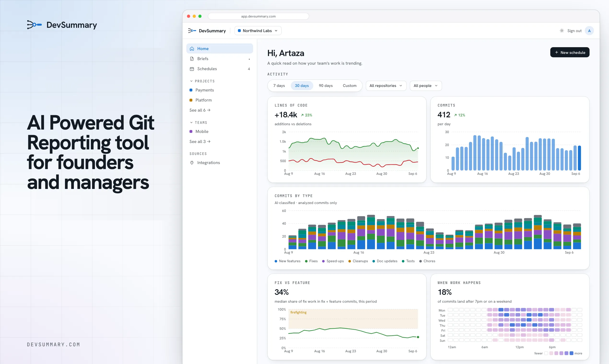
Task: Toggle Doc updates legend item
Action: click(385, 261)
